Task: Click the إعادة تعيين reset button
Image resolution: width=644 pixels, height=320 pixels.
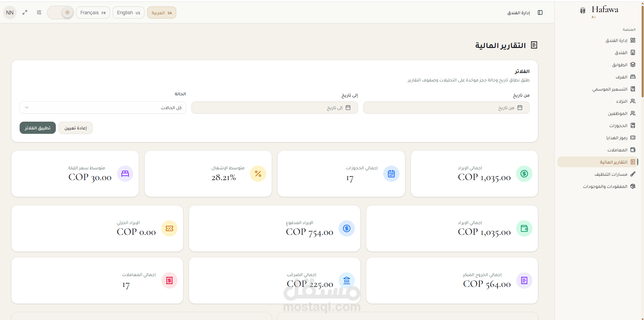Action: (75, 128)
